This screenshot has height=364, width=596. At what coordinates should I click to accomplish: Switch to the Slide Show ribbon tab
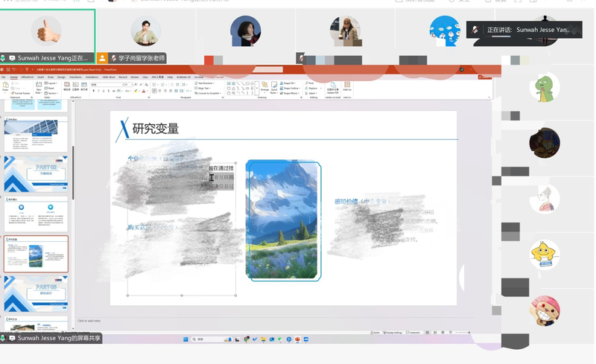[109, 77]
